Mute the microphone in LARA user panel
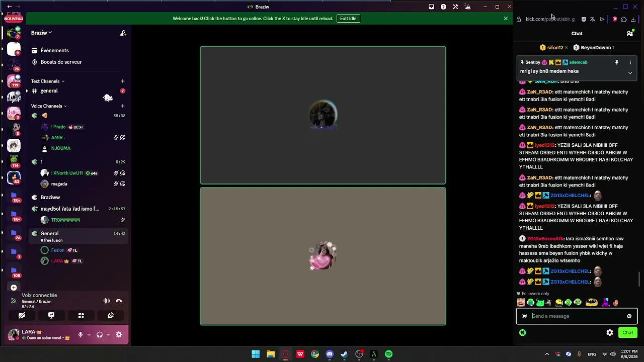644x362 pixels. click(80, 335)
